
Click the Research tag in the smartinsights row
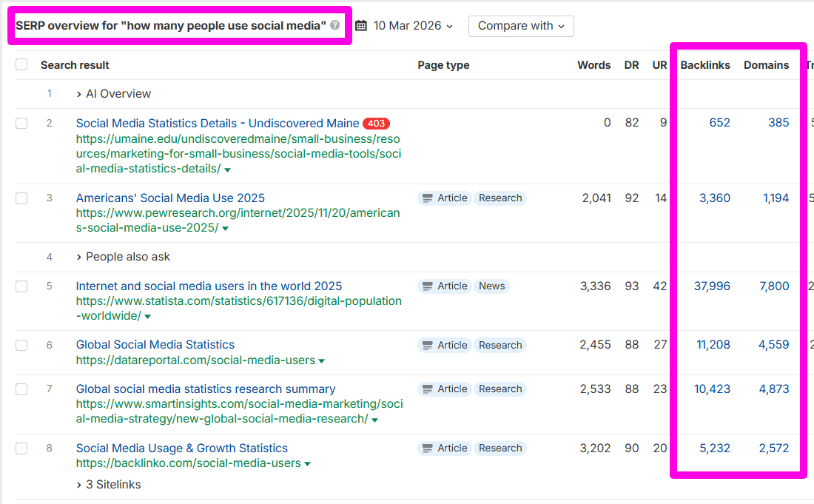[500, 389]
